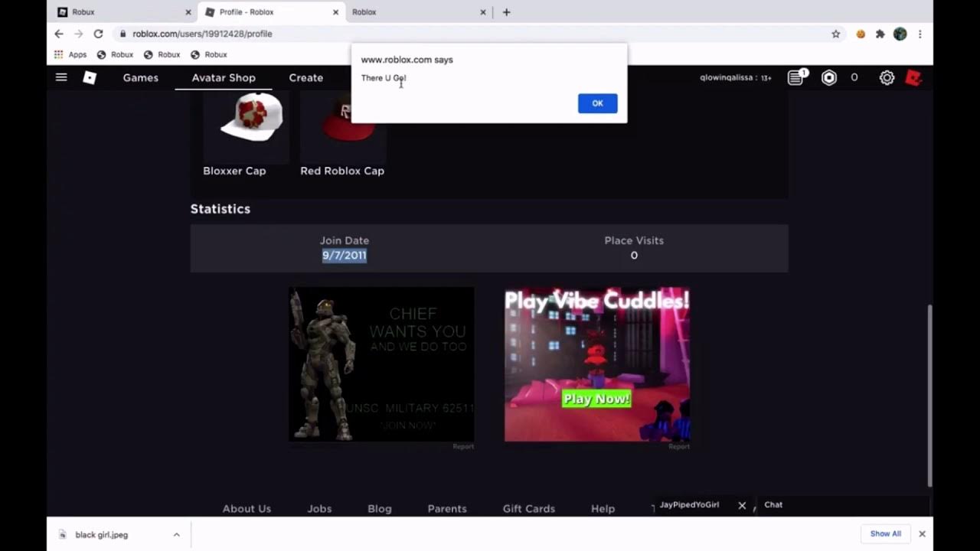Open the JayPipedYoGirl chat tab
980x551 pixels.
pyautogui.click(x=689, y=505)
